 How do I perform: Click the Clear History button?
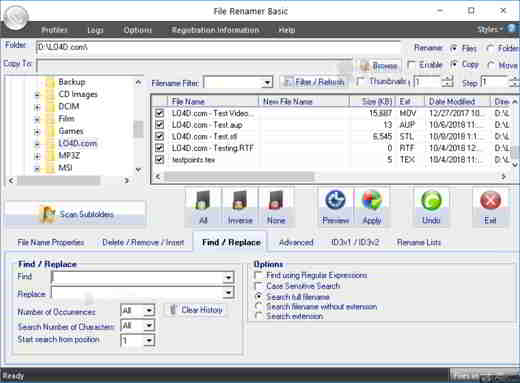[x=196, y=310]
